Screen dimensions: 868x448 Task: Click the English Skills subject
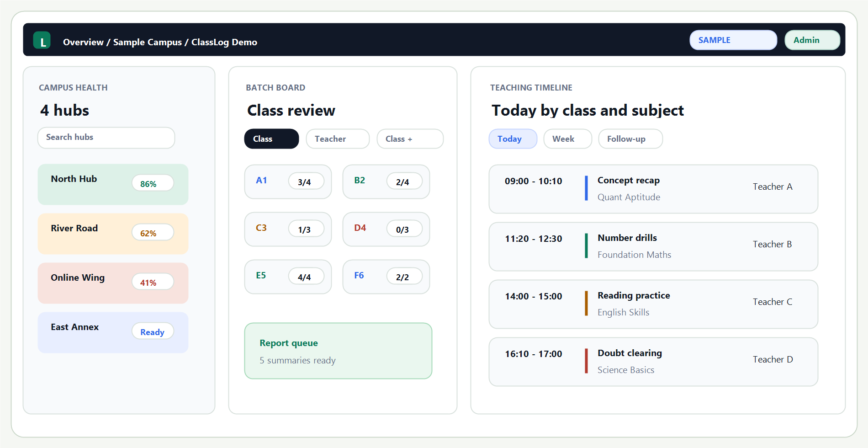pyautogui.click(x=623, y=312)
